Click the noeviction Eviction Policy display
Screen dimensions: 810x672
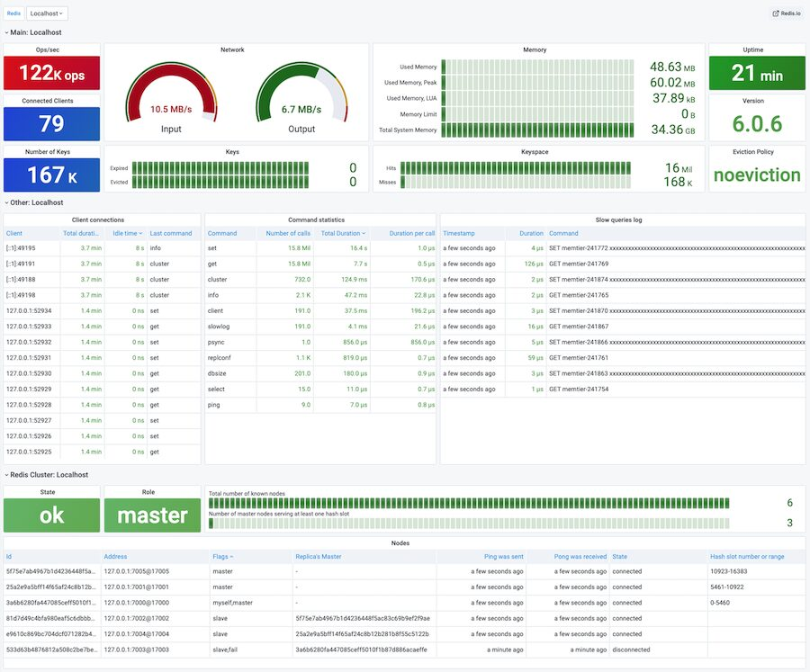(x=756, y=175)
